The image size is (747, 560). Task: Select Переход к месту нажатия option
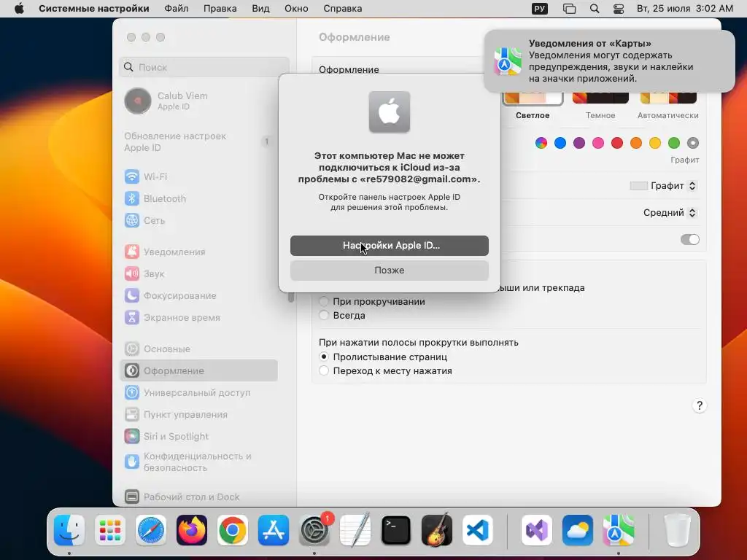324,370
